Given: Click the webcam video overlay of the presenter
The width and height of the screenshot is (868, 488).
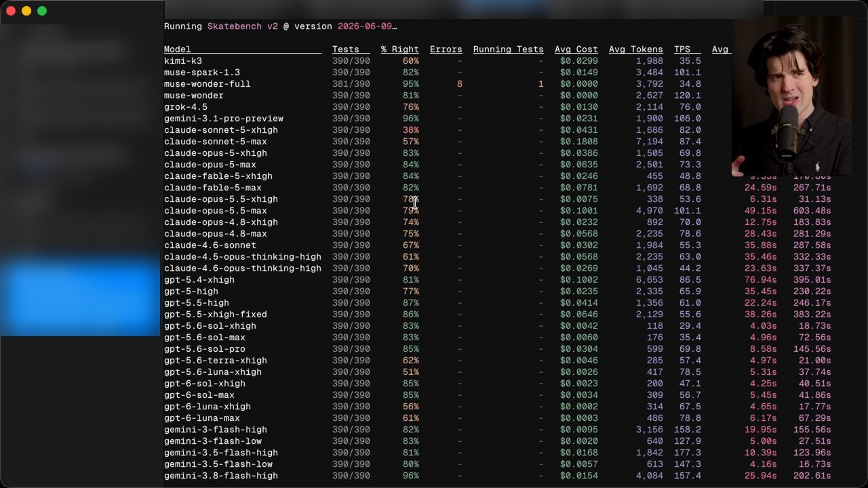Looking at the screenshot, I should [x=792, y=97].
